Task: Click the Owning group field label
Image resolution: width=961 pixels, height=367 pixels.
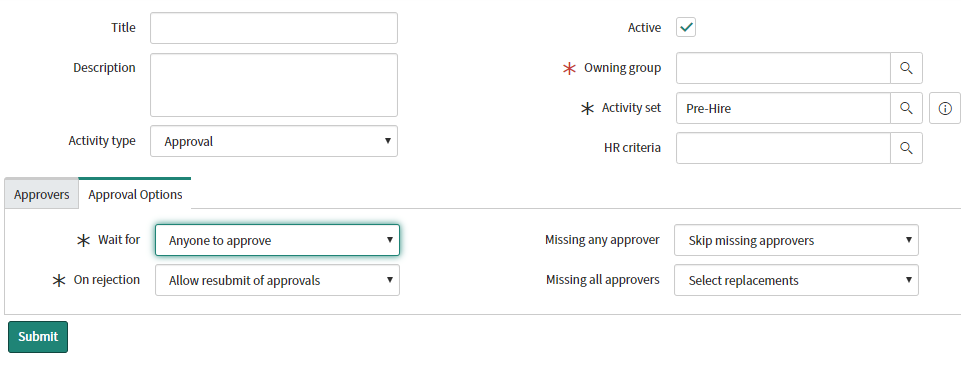Action: click(x=622, y=68)
